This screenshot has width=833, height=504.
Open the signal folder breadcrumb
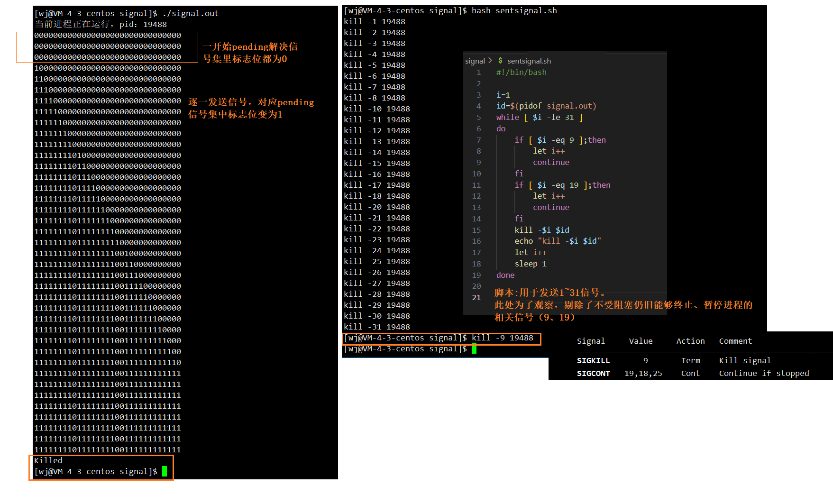click(x=475, y=61)
